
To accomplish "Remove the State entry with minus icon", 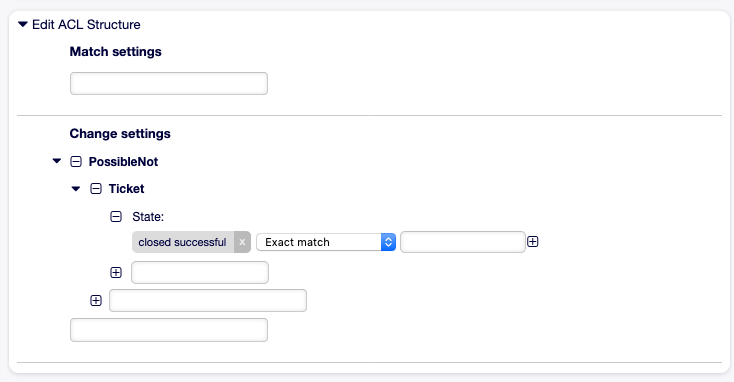I will coord(116,216).
